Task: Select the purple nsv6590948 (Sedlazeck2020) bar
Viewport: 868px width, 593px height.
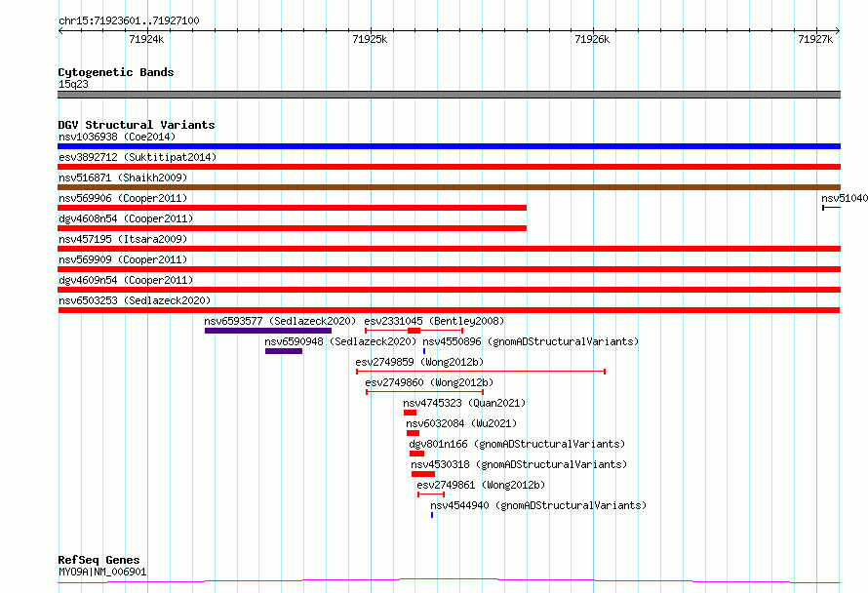Action: 284,351
